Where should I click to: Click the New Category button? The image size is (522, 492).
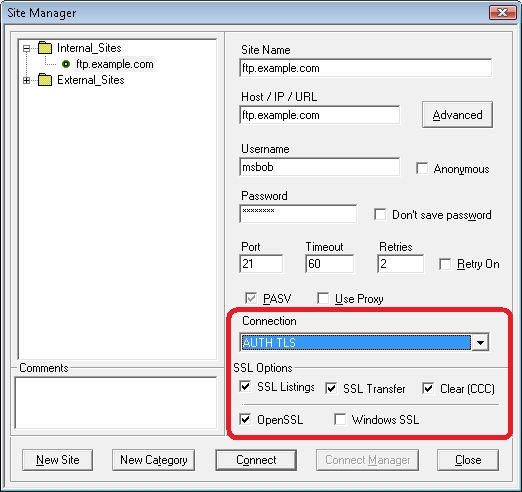click(x=154, y=460)
